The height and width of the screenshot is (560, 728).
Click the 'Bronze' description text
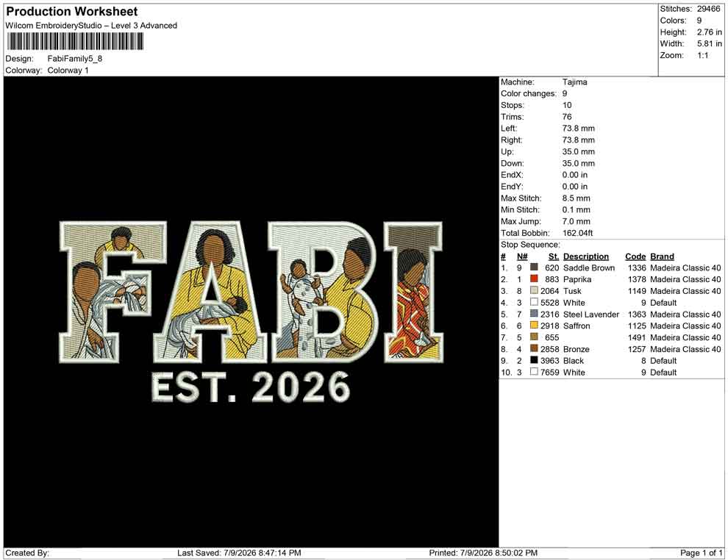pyautogui.click(x=577, y=349)
